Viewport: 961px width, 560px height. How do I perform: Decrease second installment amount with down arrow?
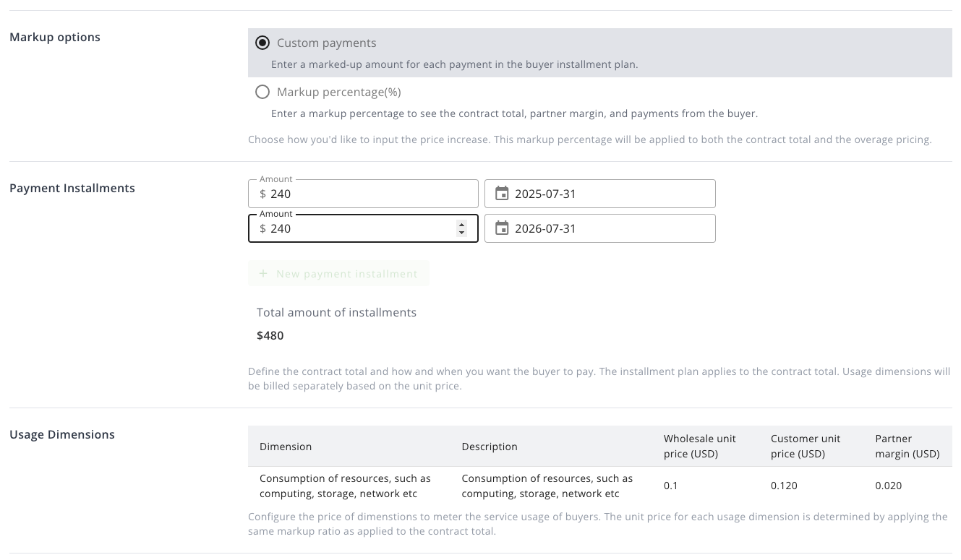click(462, 233)
